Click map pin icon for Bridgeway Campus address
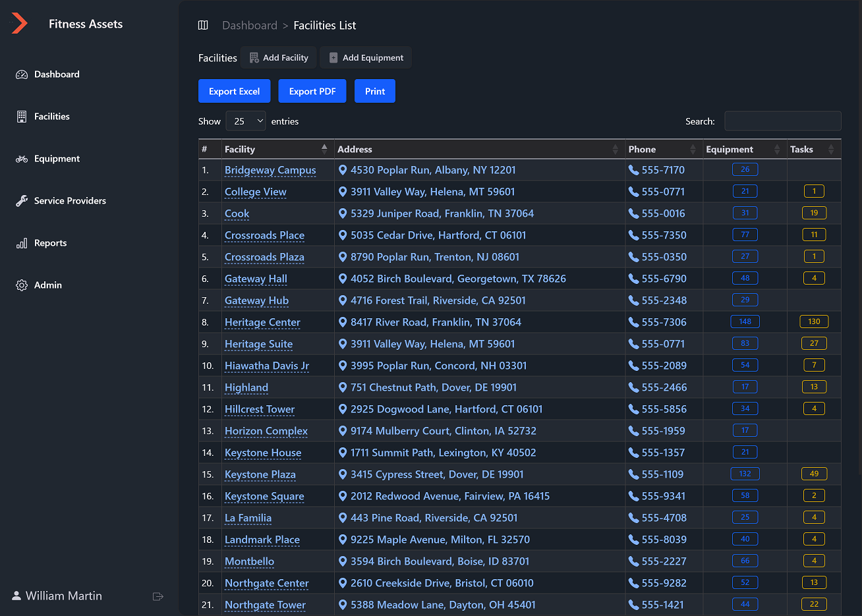This screenshot has width=862, height=616. point(343,170)
